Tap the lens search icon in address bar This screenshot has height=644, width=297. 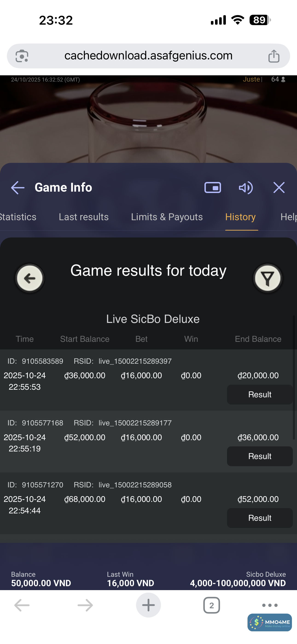22,56
